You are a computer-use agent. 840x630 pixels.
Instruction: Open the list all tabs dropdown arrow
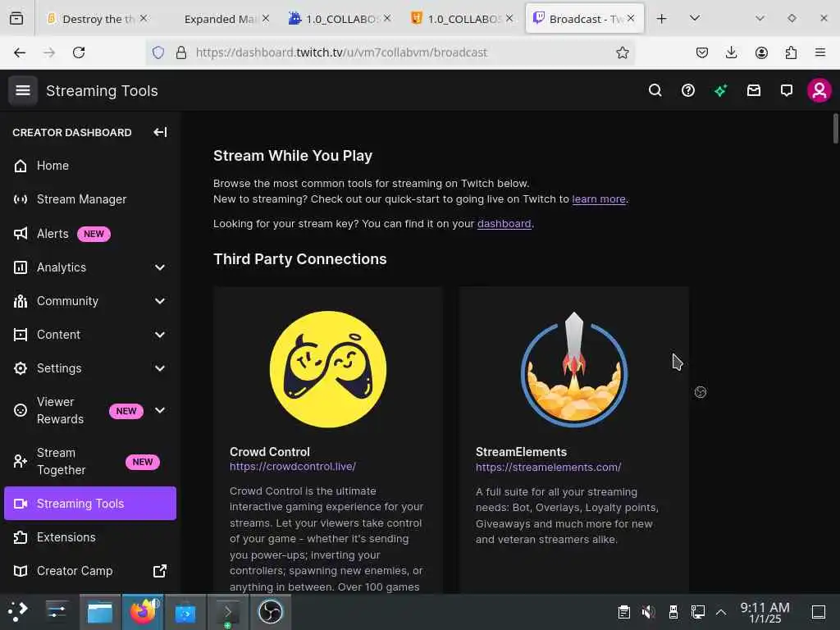(695, 19)
